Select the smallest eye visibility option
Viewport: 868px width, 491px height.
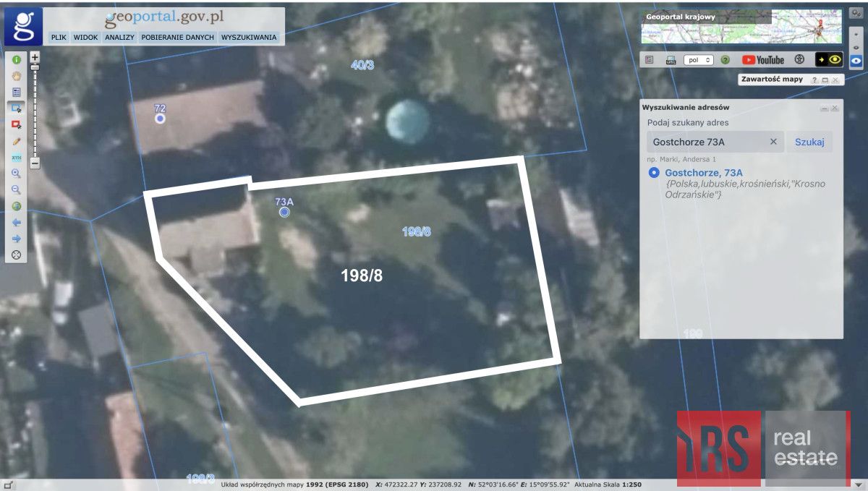tap(856, 35)
